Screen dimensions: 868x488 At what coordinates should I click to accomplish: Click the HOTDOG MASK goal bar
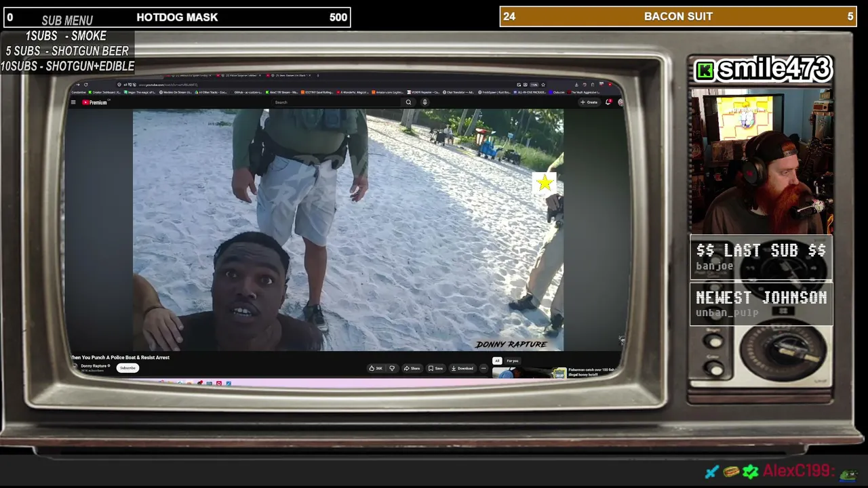point(177,17)
